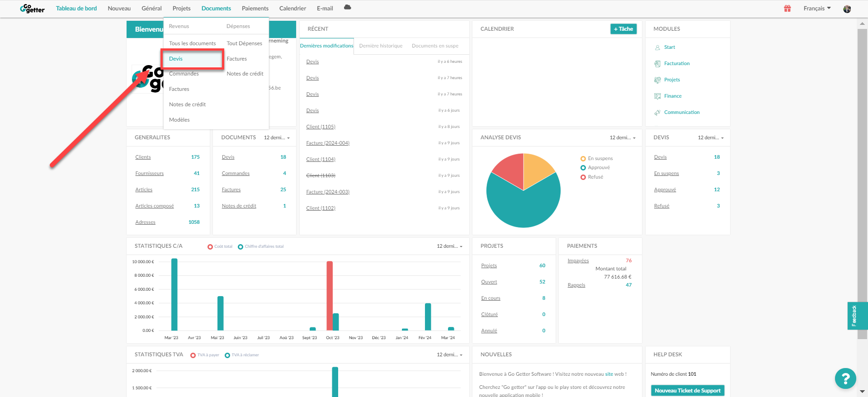This screenshot has width=868, height=397.
Task: Open period dropdown in Statistiques C/A
Action: 449,246
